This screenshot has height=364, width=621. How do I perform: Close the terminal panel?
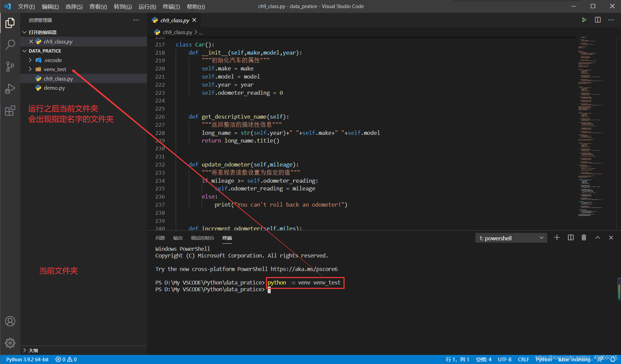[611, 238]
